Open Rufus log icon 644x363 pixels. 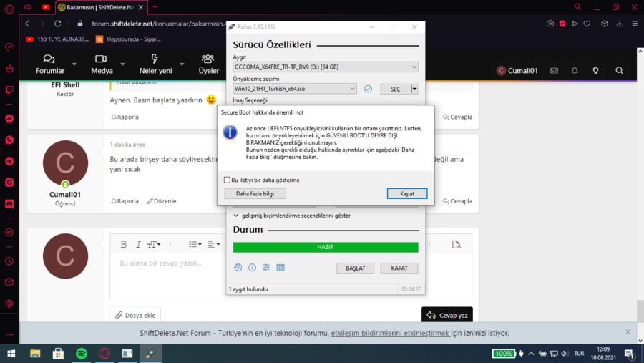pos(280,268)
